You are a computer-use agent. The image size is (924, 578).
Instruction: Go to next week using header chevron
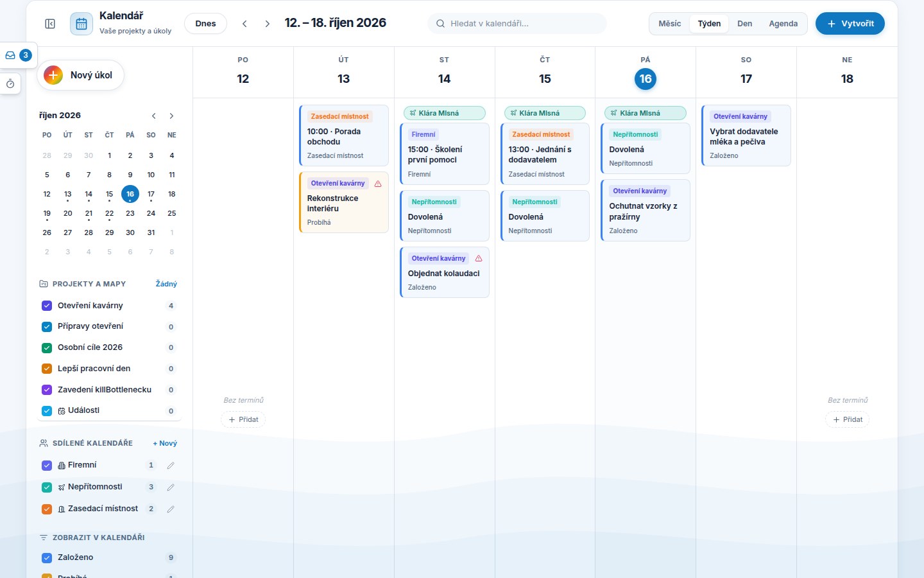pos(268,24)
